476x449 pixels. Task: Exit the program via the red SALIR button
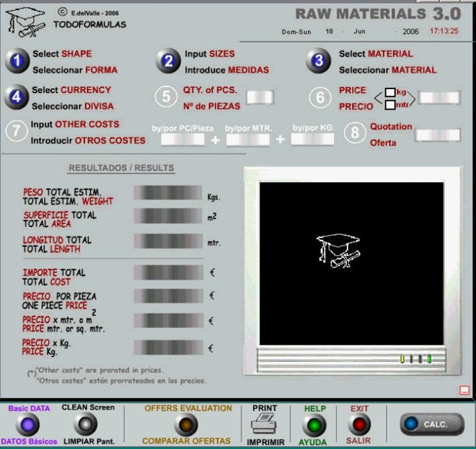pyautogui.click(x=357, y=425)
